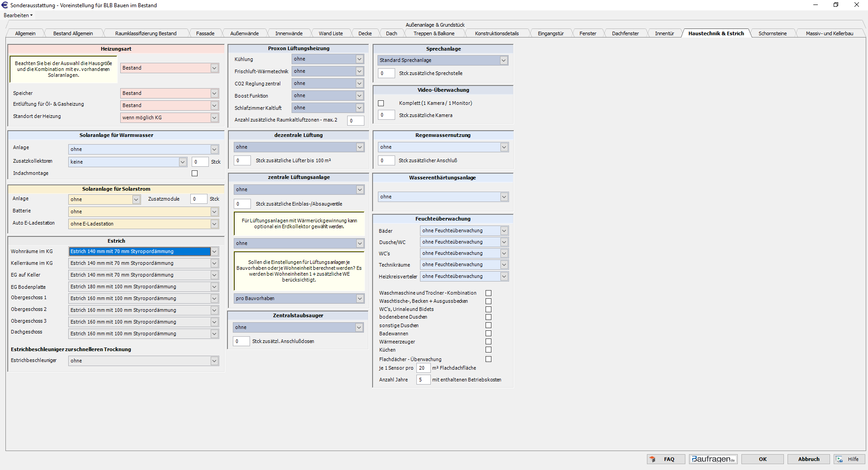Open the Standard Sprechanlage dropdown

(x=504, y=61)
